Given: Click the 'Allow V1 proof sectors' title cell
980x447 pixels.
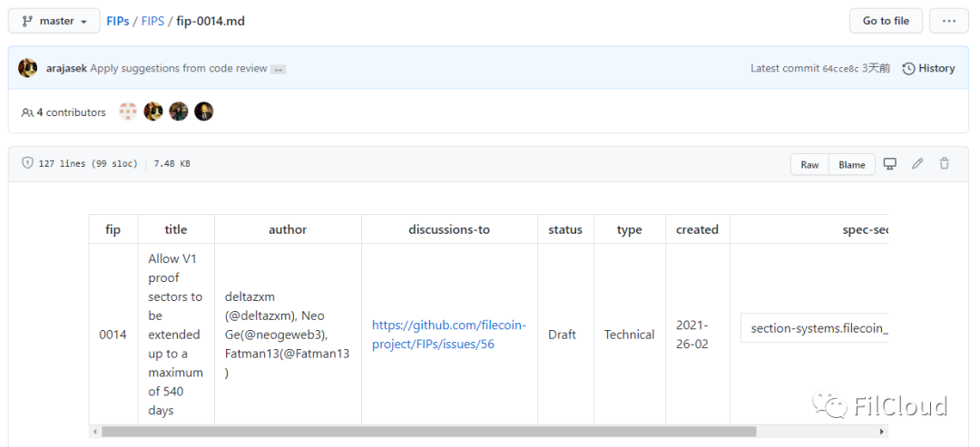Looking at the screenshot, I should [x=176, y=335].
